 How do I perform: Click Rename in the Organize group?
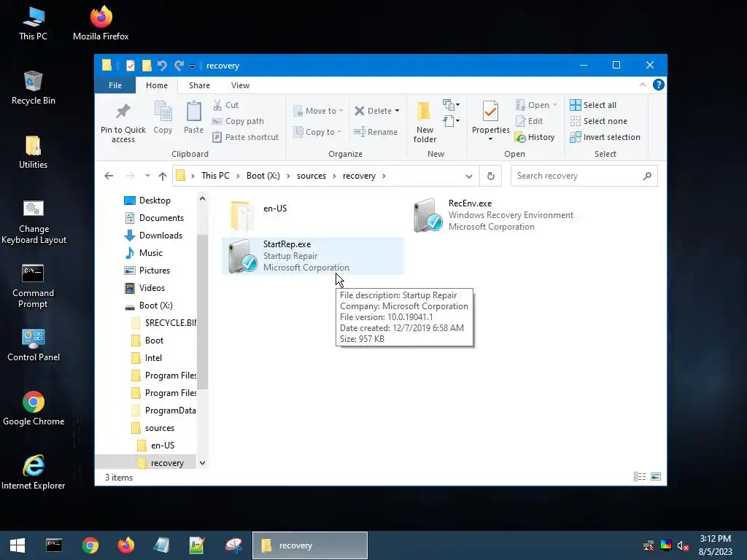click(376, 132)
